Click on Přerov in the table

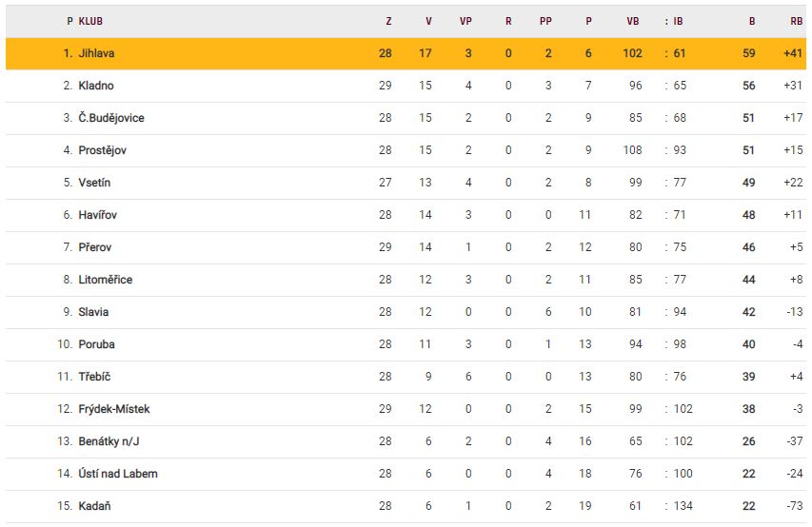(95, 247)
